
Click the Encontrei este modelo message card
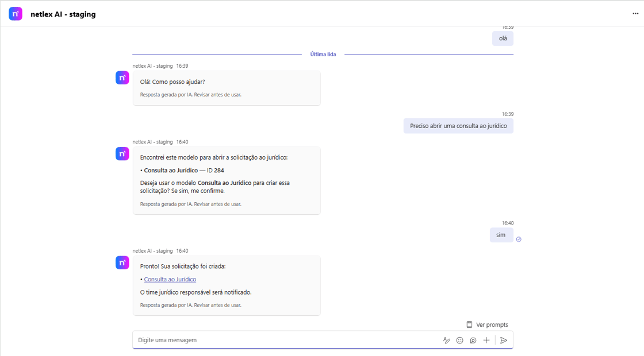(227, 180)
